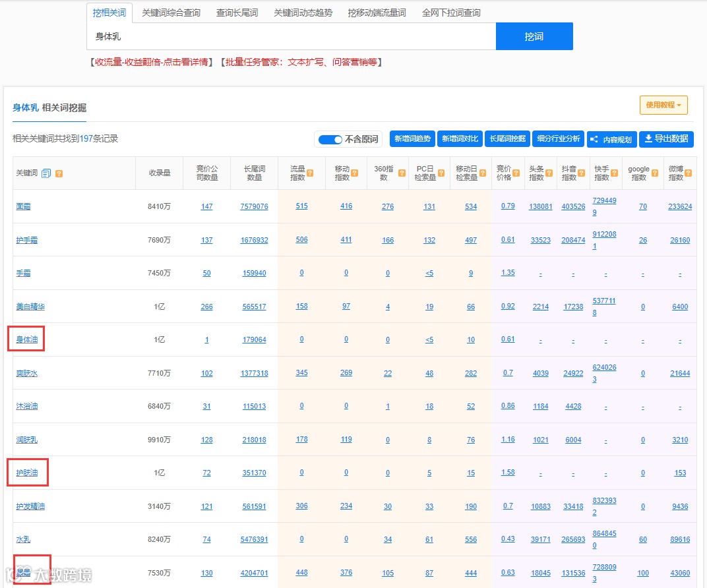Open help icon for PC日检索量 column
Screen dimensions: 707x588
tap(441, 173)
